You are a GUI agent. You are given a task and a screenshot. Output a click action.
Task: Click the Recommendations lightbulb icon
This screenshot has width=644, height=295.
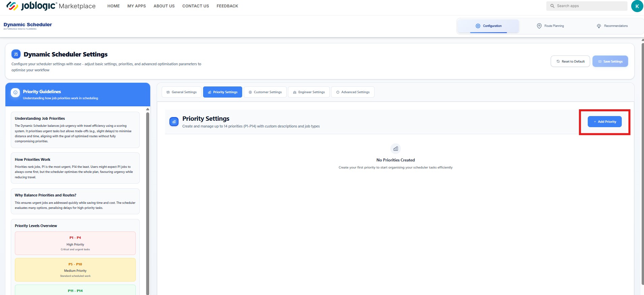[599, 26]
